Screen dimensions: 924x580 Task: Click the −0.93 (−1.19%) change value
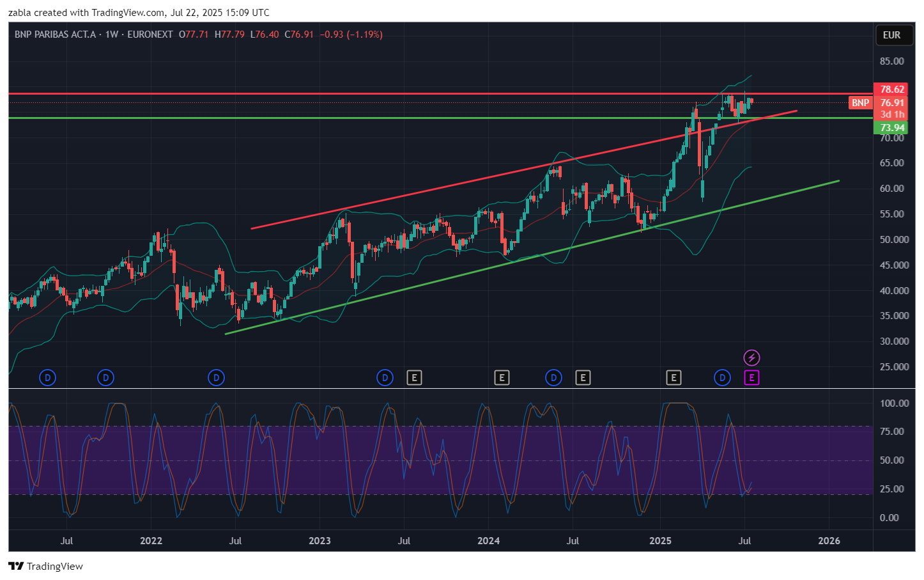coord(351,35)
